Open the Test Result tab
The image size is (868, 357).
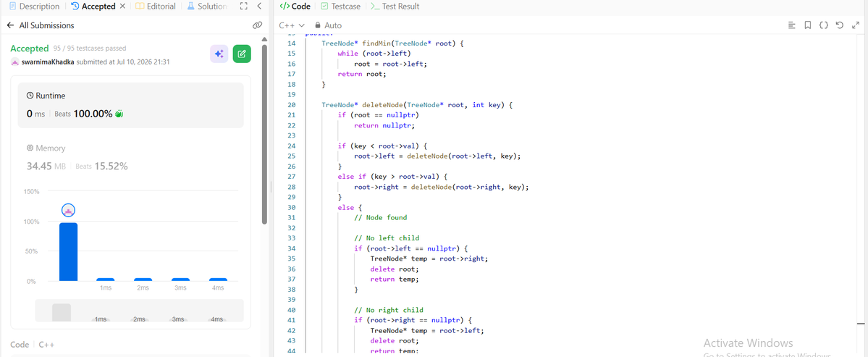tap(395, 7)
